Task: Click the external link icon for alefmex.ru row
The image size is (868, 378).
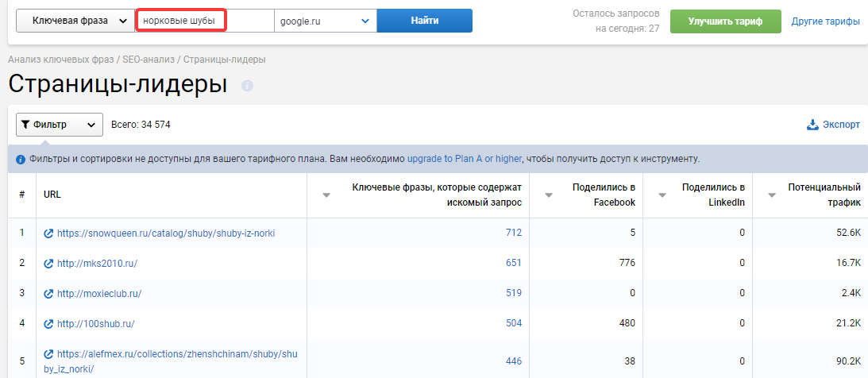Action: (x=48, y=353)
